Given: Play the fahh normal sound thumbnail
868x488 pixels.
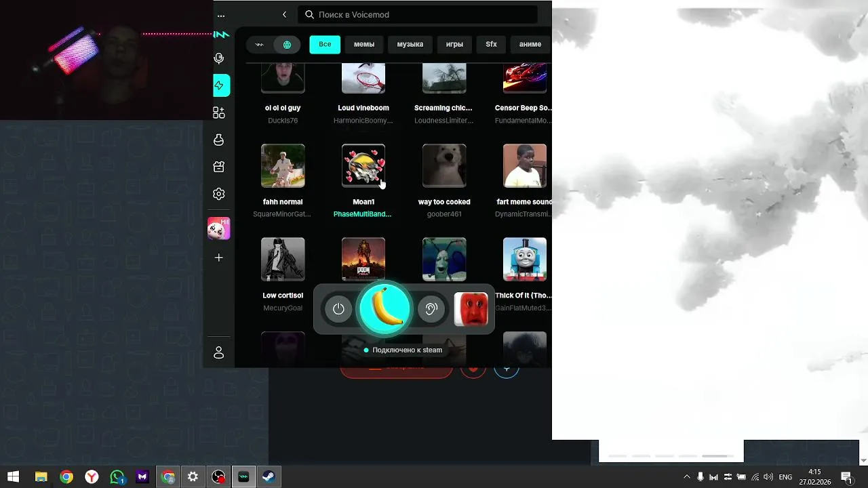Looking at the screenshot, I should 283,165.
